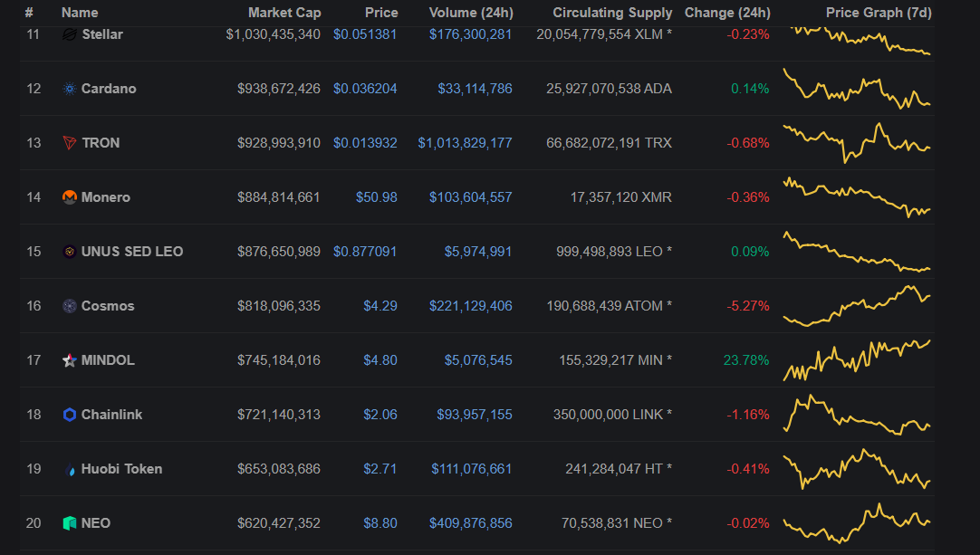Click the Cardano coin logo icon
980x555 pixels.
click(70, 89)
